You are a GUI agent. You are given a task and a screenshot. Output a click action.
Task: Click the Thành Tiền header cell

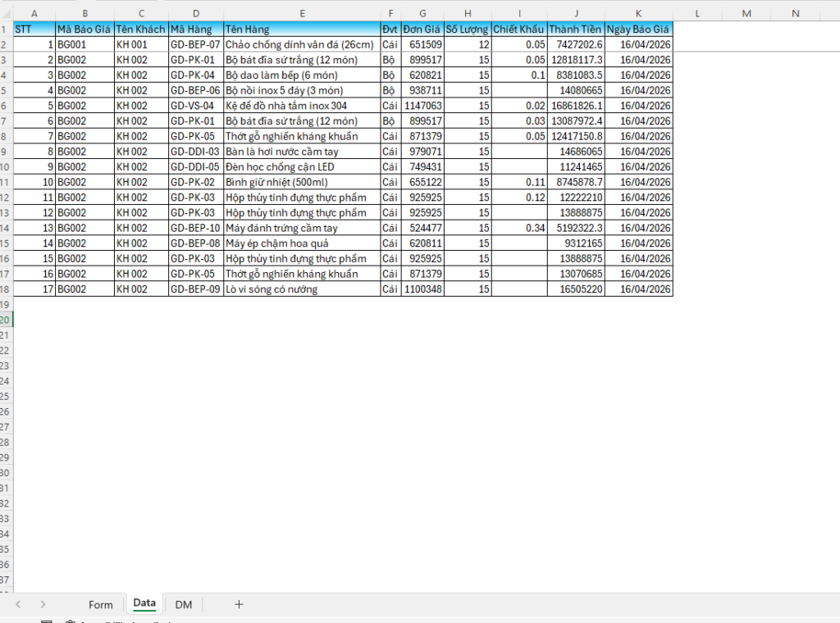(x=576, y=29)
